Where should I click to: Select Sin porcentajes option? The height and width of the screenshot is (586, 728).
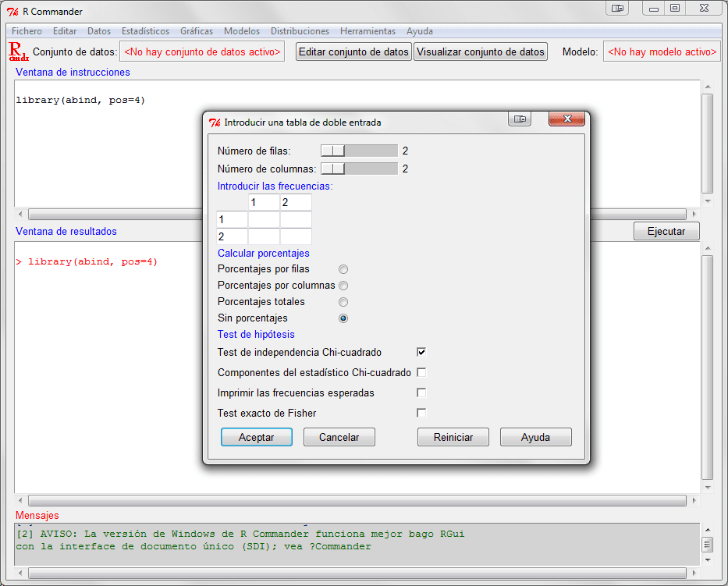[343, 318]
